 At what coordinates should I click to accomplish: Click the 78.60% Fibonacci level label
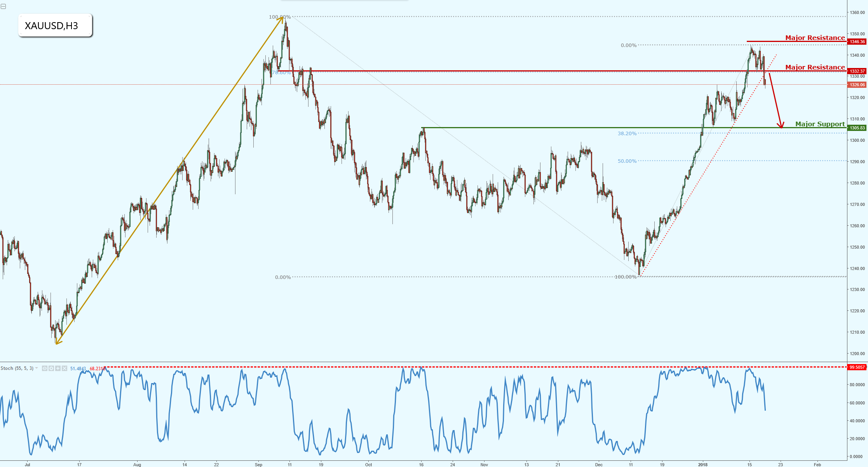[281, 73]
